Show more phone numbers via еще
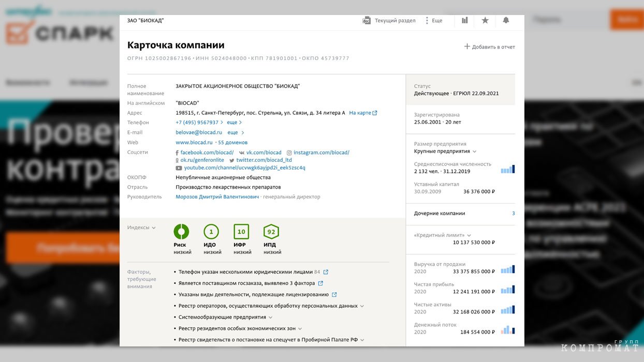This screenshot has height=362, width=644. click(234, 123)
